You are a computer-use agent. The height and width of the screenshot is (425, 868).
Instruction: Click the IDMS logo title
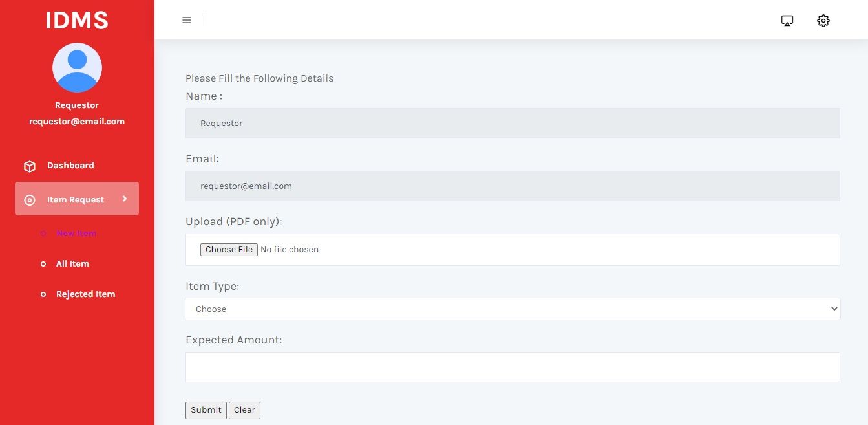tap(77, 20)
